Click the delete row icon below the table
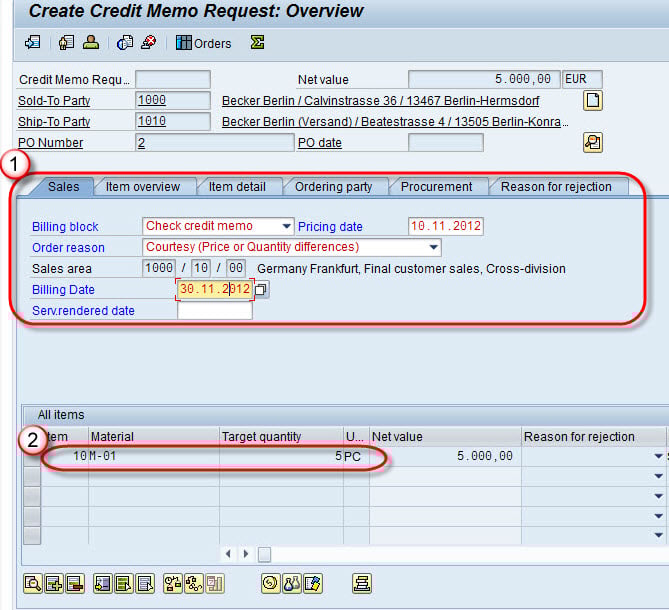Image resolution: width=669 pixels, height=610 pixels. 74,583
